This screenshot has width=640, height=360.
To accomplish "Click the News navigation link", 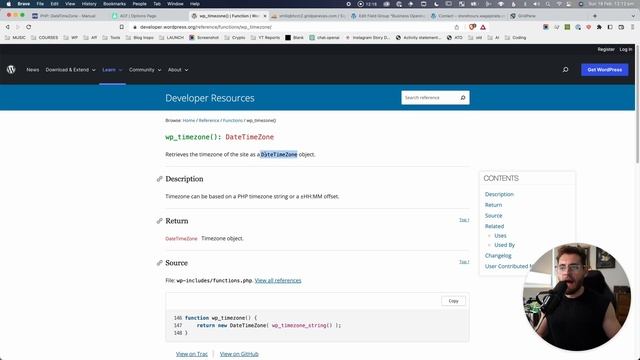I will (x=33, y=70).
